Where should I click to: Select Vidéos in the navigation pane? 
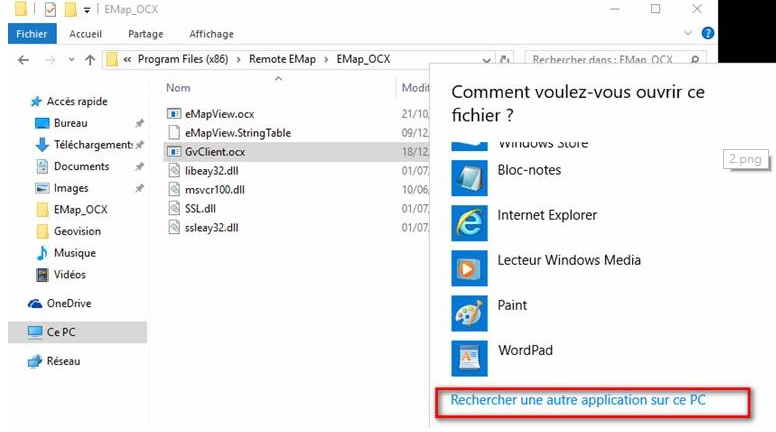70,275
